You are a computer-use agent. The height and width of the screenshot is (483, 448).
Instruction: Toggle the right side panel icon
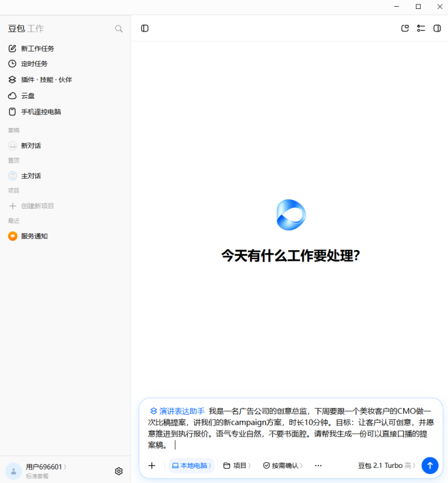coord(437,29)
